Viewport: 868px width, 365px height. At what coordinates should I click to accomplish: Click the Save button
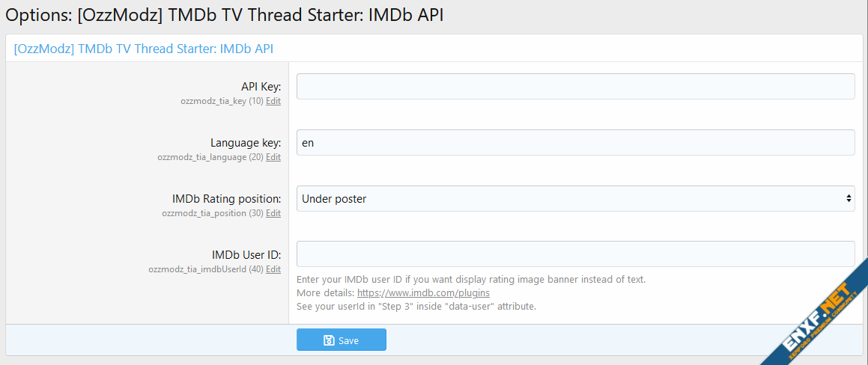[341, 340]
